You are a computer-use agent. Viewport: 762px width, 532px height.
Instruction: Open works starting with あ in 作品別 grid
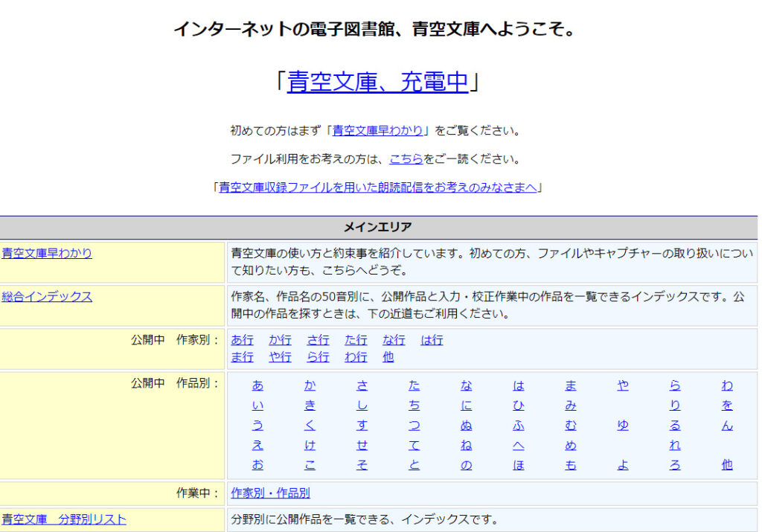257,385
